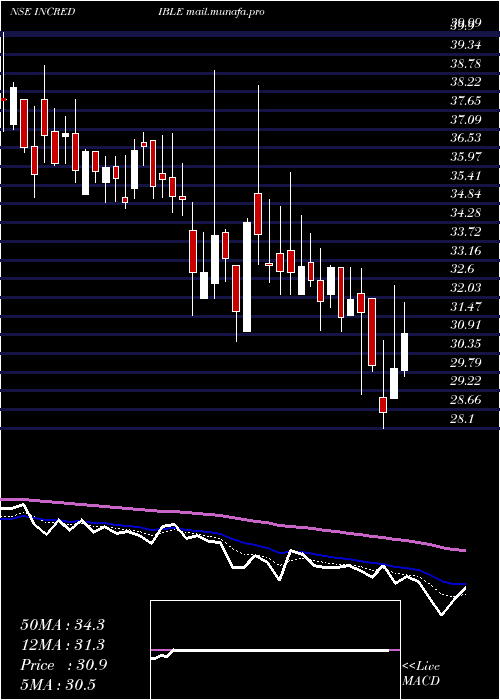Click the 'IBLE mail.munafa.pro' header text
The width and height of the screenshot is (500, 700).
[x=211, y=12]
